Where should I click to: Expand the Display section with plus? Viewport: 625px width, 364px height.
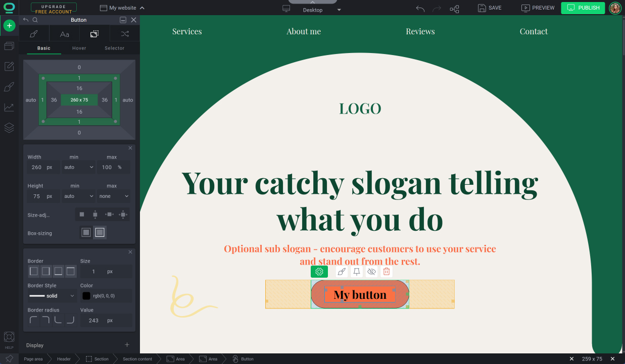(x=127, y=345)
